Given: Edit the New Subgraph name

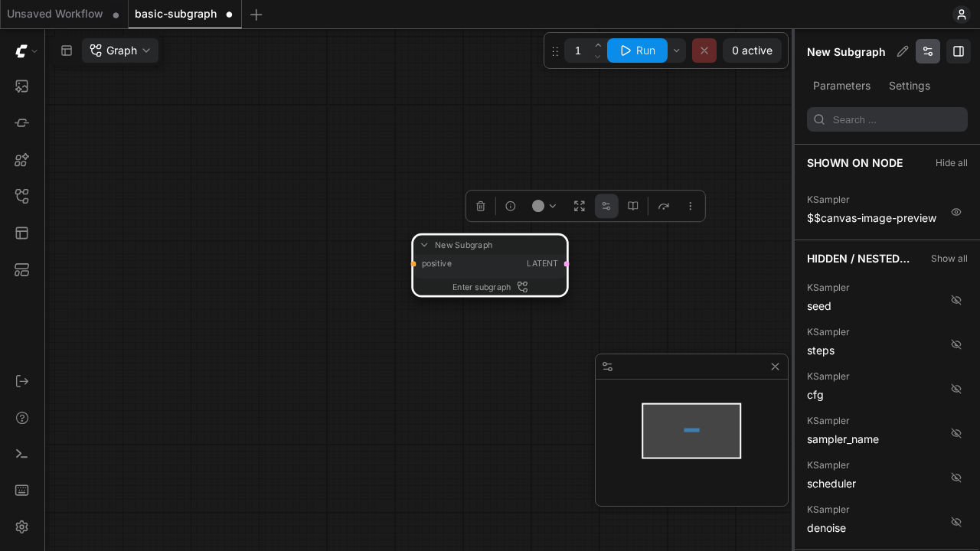Looking at the screenshot, I should click(x=903, y=51).
